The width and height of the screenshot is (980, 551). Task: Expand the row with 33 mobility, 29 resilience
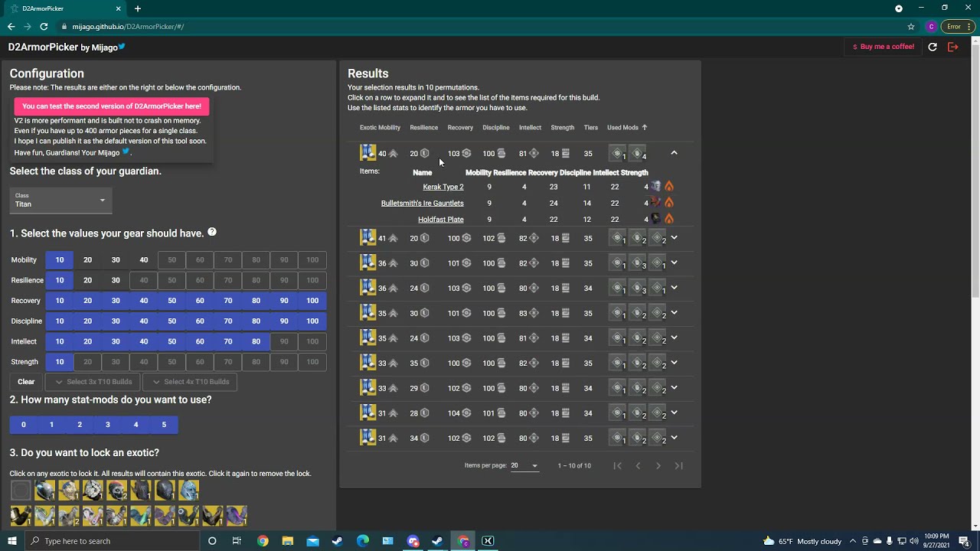click(674, 388)
